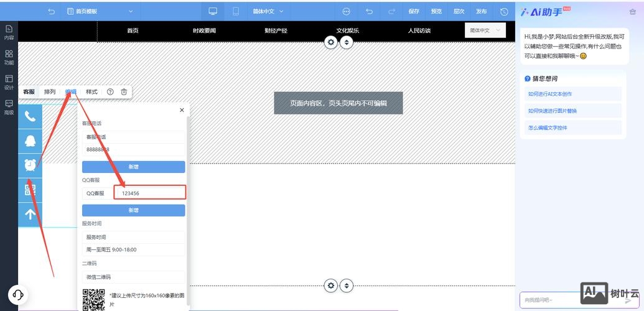
Task: Open the headset support icon at bottom left
Action: click(x=18, y=294)
